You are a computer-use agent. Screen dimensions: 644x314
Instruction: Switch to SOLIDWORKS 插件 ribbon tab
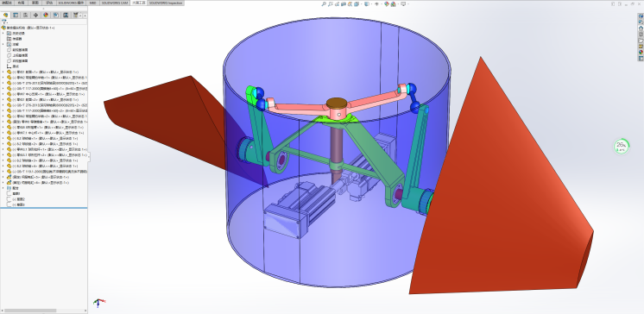coord(71,3)
